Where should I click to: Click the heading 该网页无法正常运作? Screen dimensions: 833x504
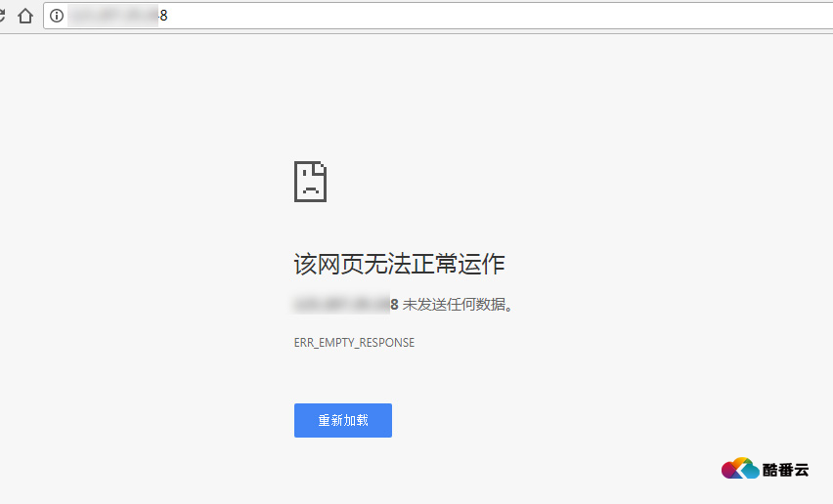click(x=399, y=264)
